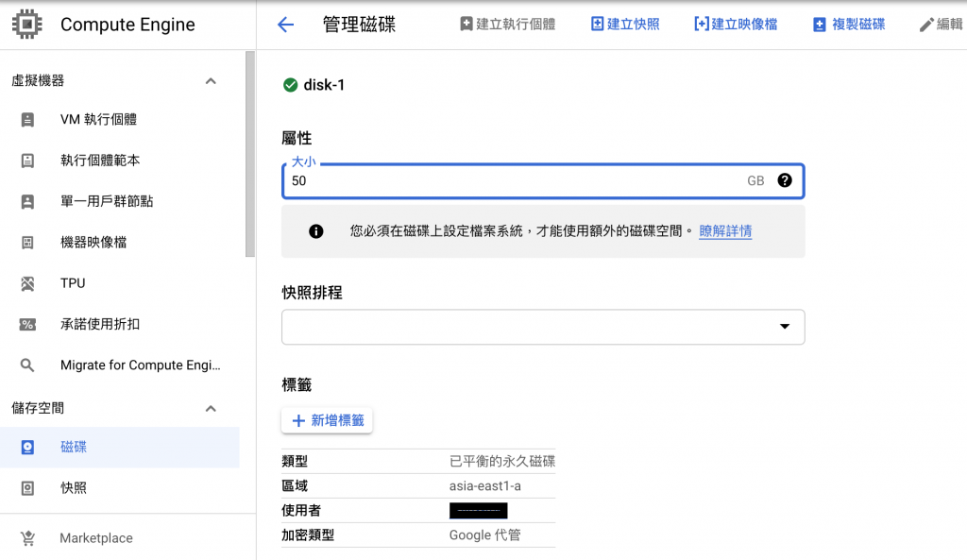This screenshot has height=560, width=967.
Task: Click the 已平衡的永久磁碟 type value
Action: [502, 462]
